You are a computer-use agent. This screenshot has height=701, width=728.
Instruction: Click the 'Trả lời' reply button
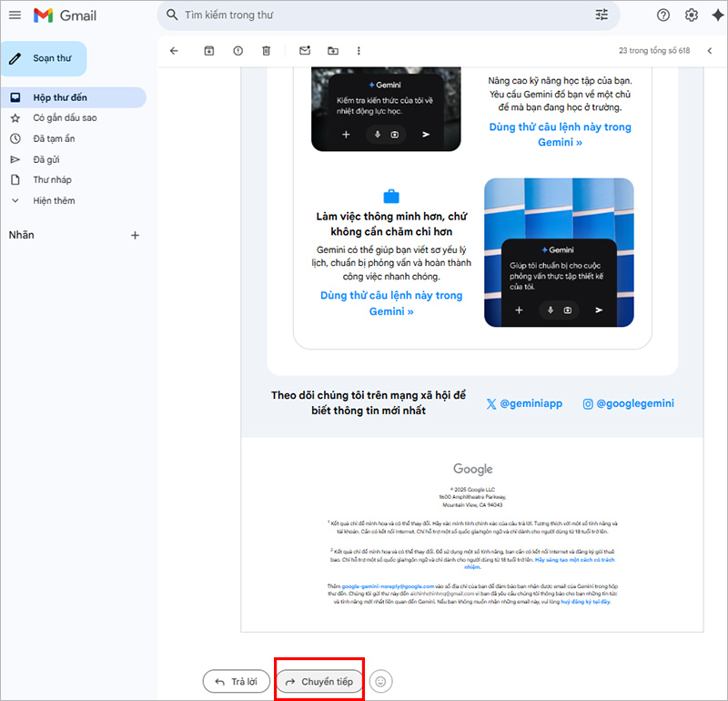coord(237,682)
